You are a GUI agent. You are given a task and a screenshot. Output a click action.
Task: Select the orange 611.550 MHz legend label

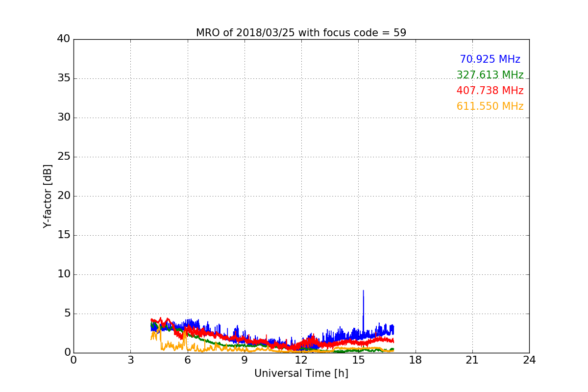(x=490, y=106)
